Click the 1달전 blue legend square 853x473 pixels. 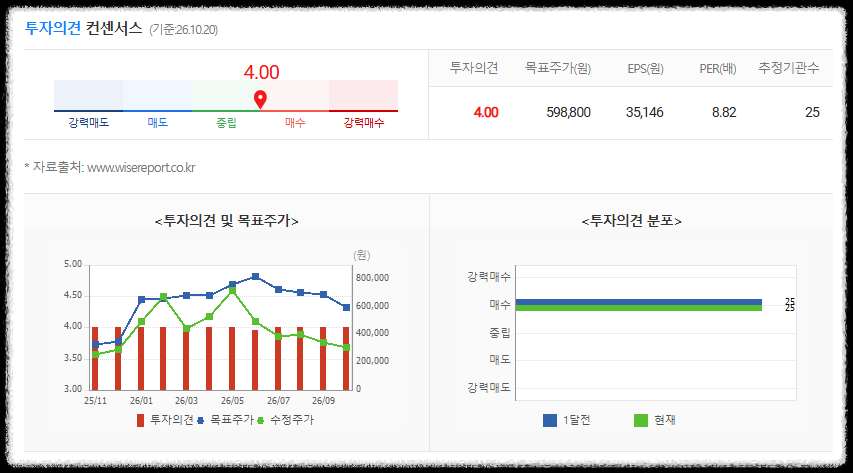[550, 420]
